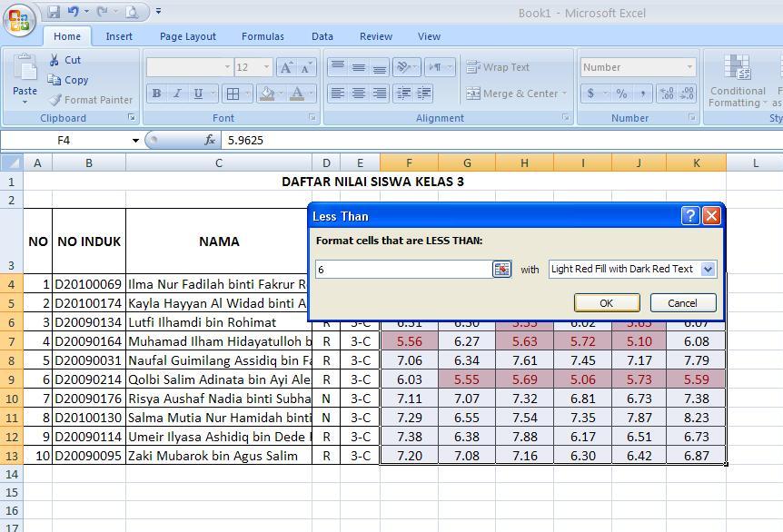Select the value field containing 6

(x=404, y=269)
